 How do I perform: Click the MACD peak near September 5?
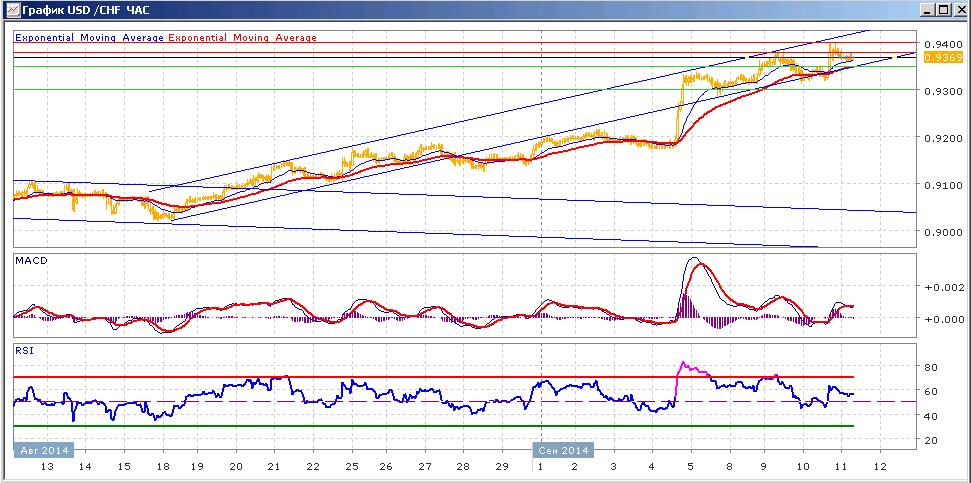(695, 259)
